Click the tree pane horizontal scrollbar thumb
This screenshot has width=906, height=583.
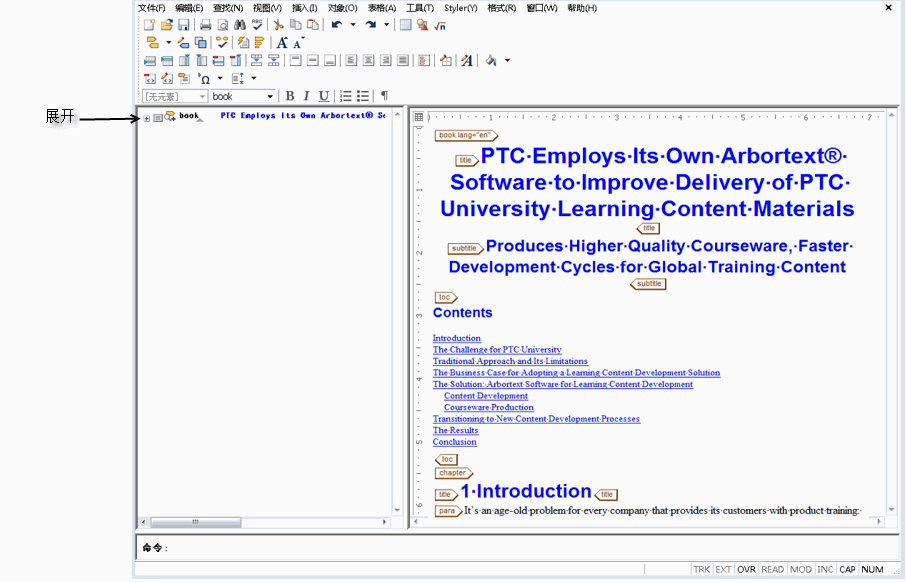pos(196,522)
